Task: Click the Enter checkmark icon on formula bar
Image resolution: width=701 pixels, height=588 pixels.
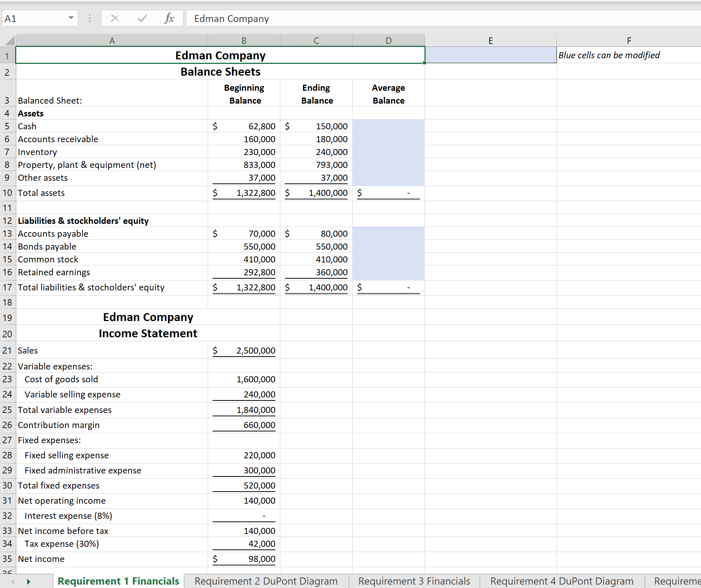Action: point(142,18)
